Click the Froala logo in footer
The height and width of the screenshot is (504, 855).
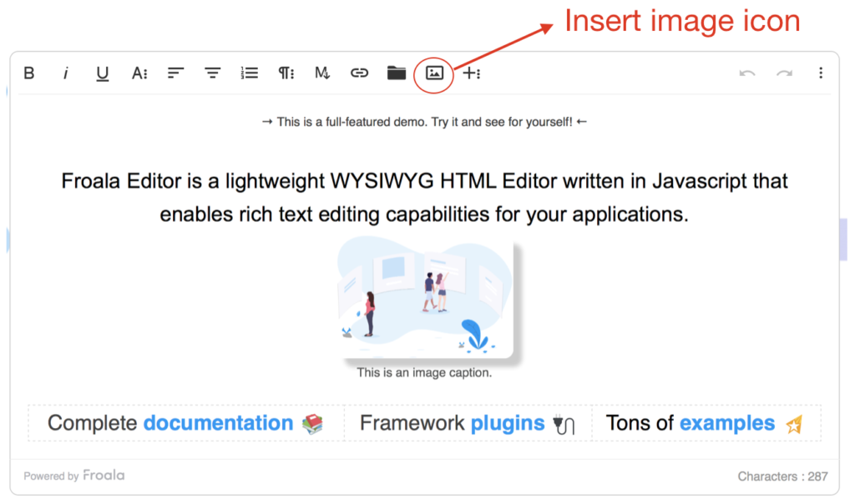coord(104,476)
